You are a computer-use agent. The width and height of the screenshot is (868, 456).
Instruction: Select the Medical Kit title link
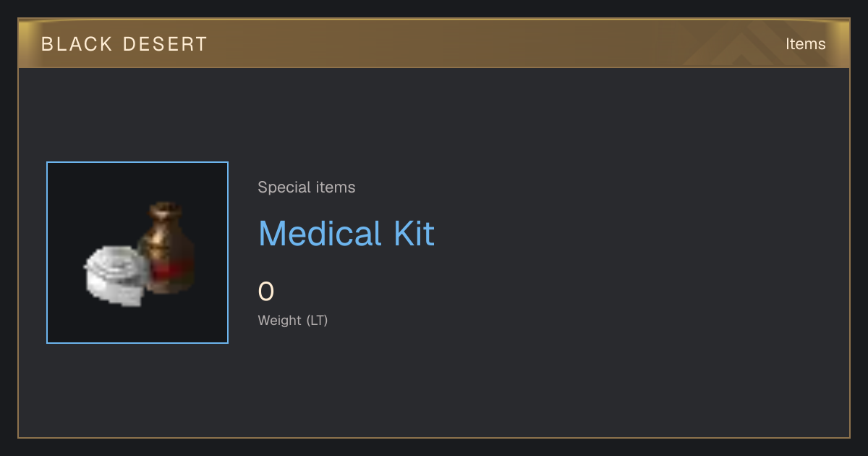coord(346,233)
